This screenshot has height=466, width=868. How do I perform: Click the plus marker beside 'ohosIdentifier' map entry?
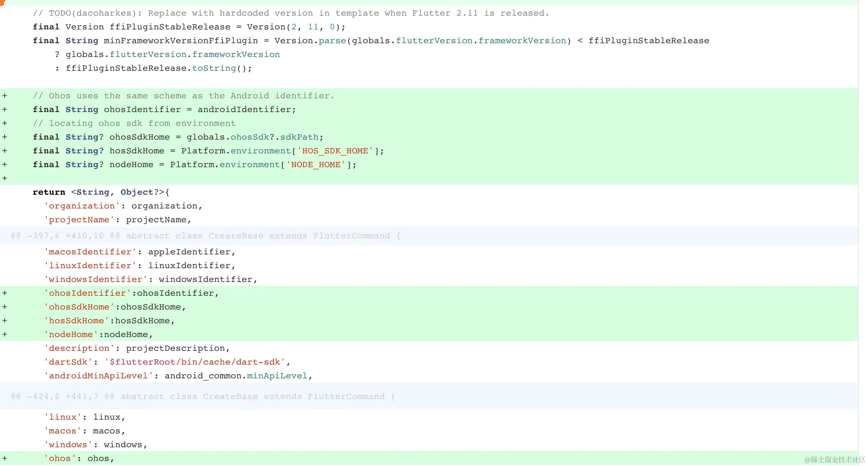tap(5, 293)
